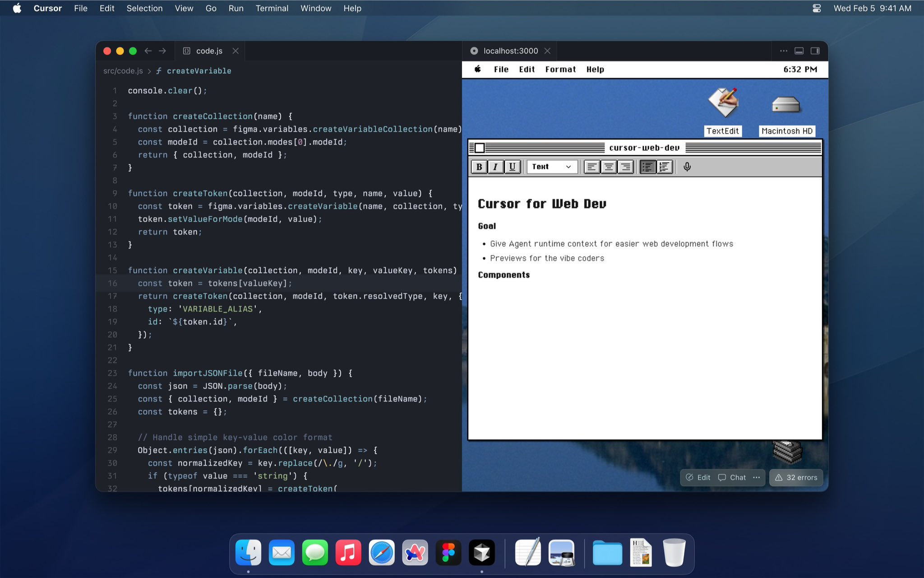Click the Components heading in the document
The image size is (924, 578).
[x=504, y=275]
